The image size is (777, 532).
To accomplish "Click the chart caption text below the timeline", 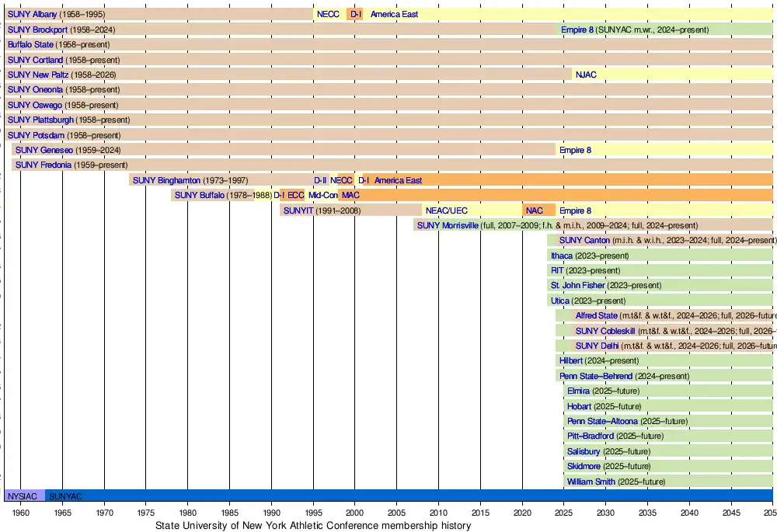I will (313, 526).
